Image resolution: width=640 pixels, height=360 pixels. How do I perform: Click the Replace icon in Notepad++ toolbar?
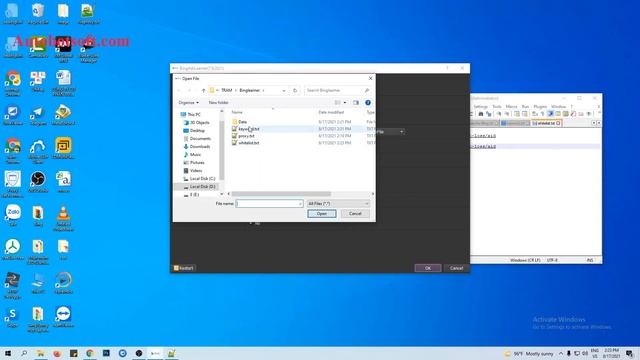tap(489, 114)
